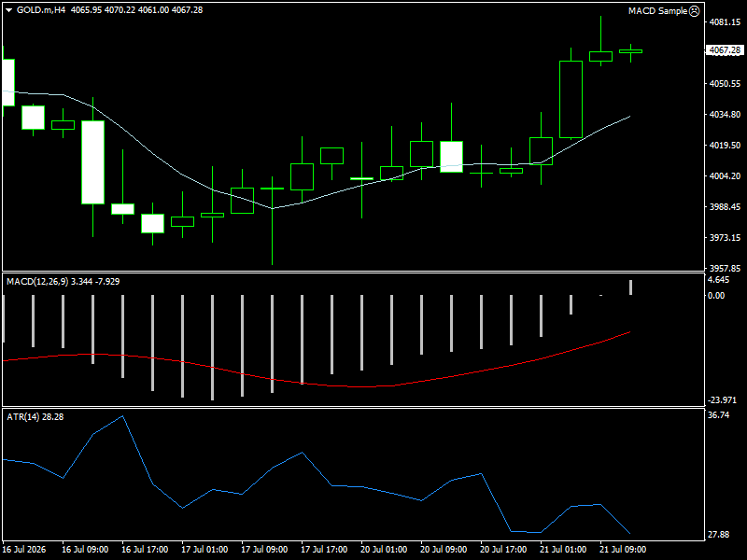Click the MACD scale value 0.00
747x560 pixels.
click(716, 295)
